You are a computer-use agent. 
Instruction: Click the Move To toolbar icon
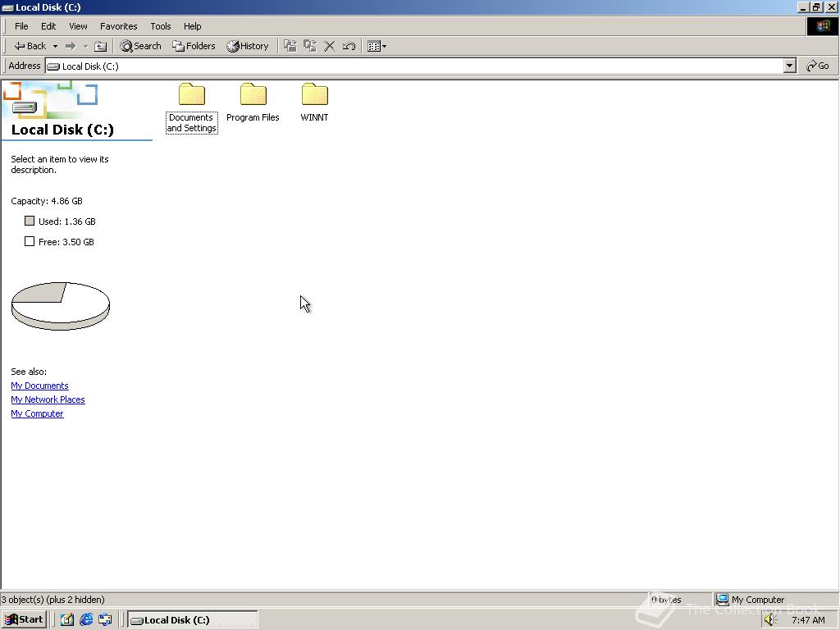pos(290,46)
